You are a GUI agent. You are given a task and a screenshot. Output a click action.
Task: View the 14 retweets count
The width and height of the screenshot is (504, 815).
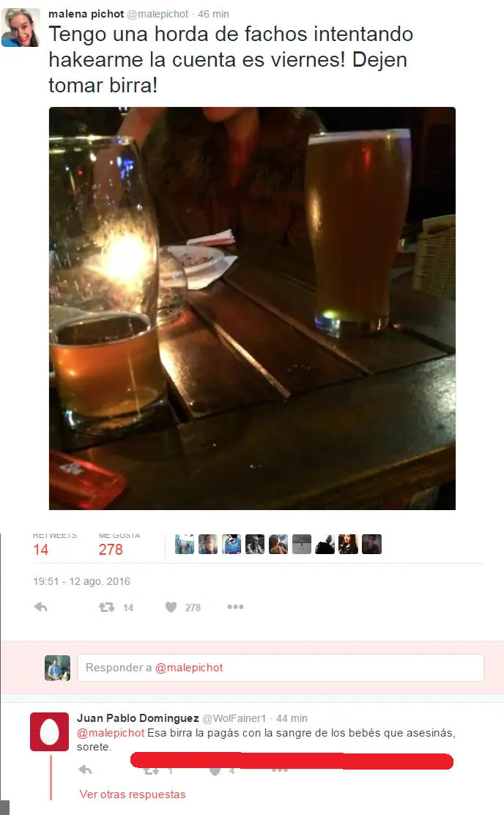point(41,550)
